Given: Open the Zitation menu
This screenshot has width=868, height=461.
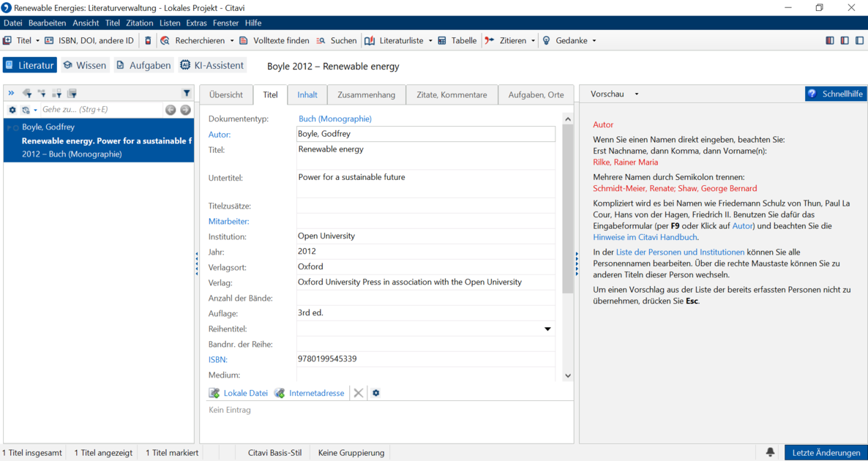Looking at the screenshot, I should click(x=140, y=23).
